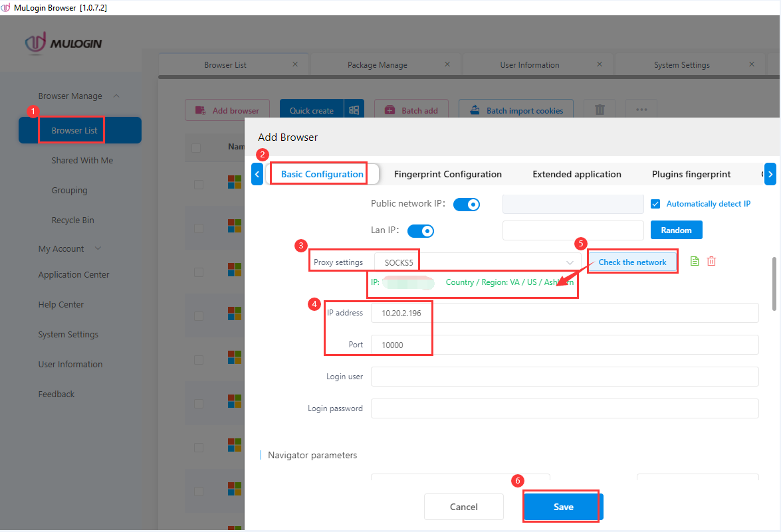Close the Package Manage tab
The height and width of the screenshot is (532, 781).
(x=447, y=64)
